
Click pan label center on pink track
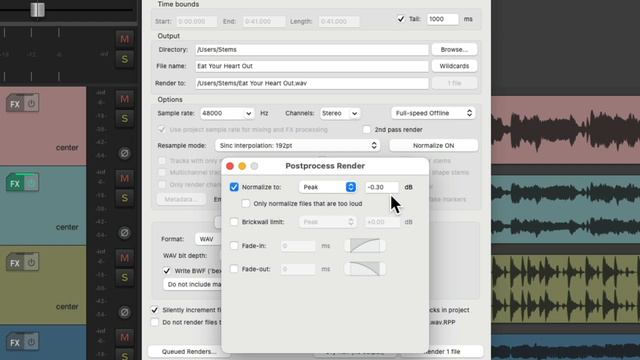tap(67, 147)
